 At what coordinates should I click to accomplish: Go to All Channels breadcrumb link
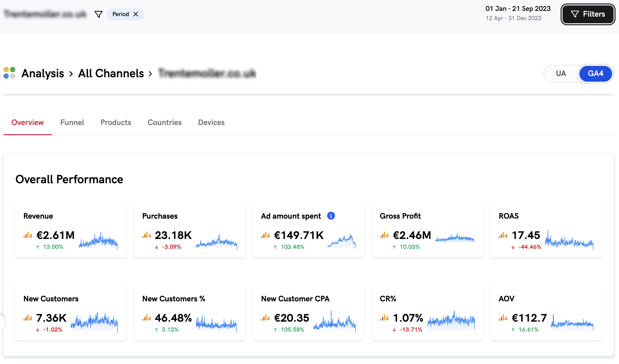[x=111, y=73]
